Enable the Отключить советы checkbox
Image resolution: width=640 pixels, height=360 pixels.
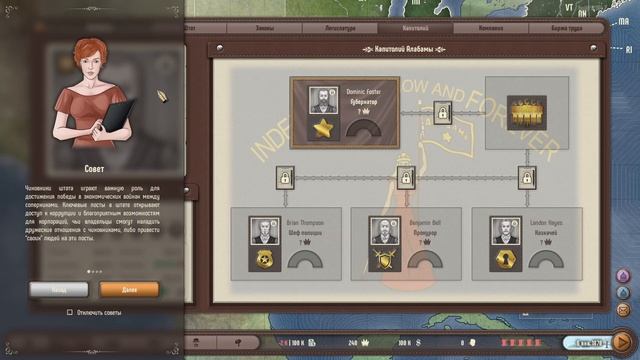pos(69,312)
